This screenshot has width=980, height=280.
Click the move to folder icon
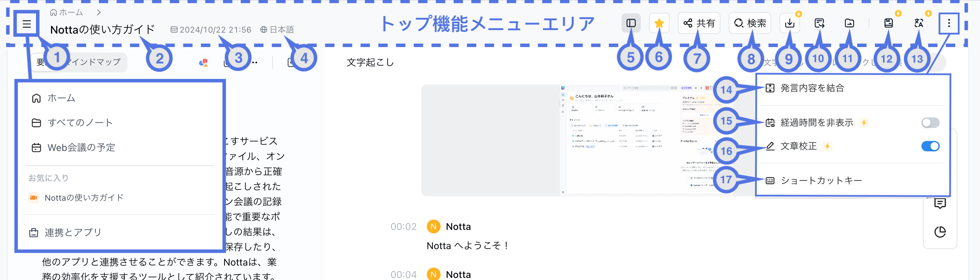849,23
